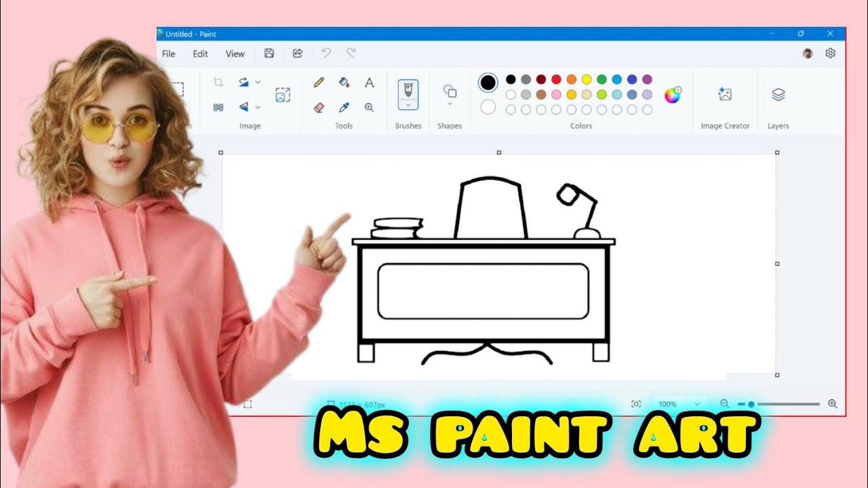
Task: Click the Rotate image icon
Action: pos(243,82)
